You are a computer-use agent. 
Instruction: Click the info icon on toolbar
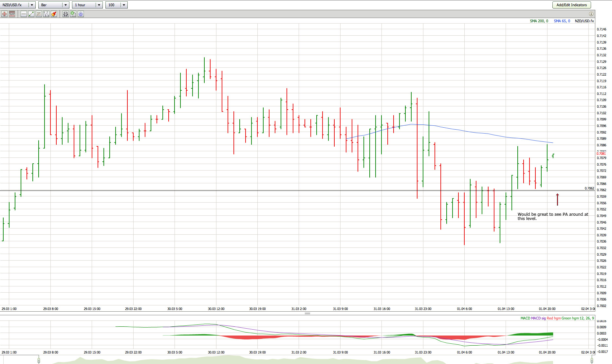coord(591,14)
